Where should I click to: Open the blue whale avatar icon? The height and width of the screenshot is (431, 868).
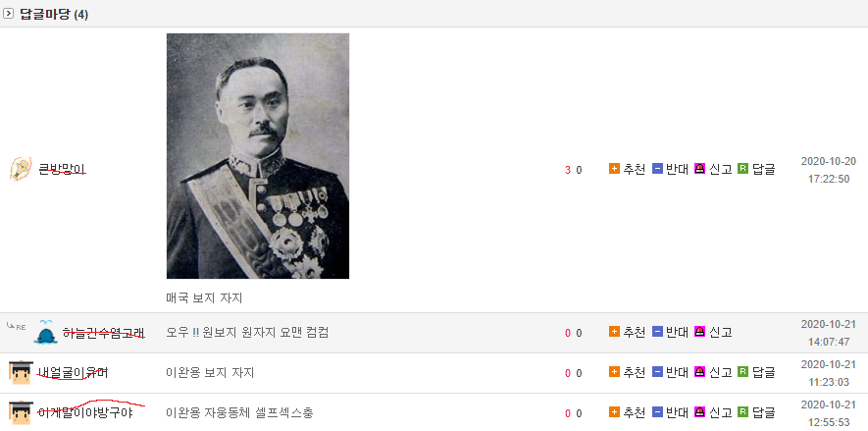[x=45, y=332]
